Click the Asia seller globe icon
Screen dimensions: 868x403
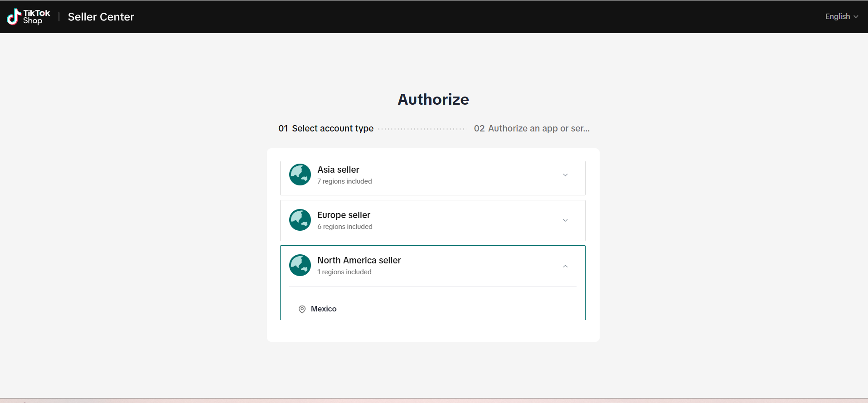[300, 175]
